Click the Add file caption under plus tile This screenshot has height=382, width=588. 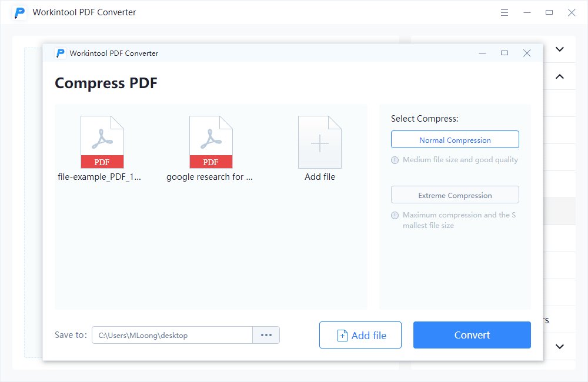[320, 177]
